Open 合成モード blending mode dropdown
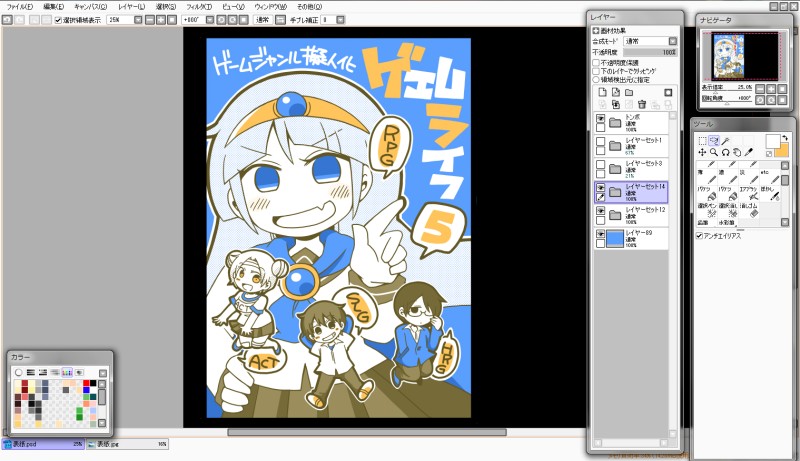The width and height of the screenshot is (800, 461). tap(651, 41)
